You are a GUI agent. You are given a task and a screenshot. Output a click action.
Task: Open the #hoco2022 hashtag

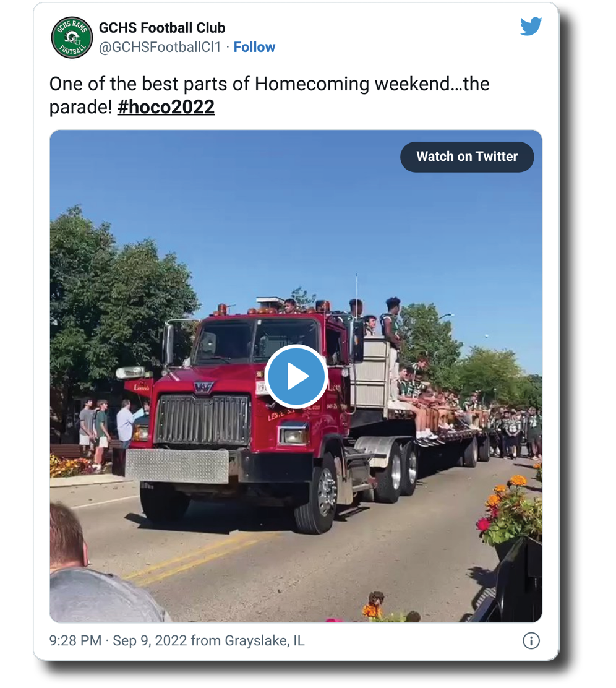coord(166,107)
